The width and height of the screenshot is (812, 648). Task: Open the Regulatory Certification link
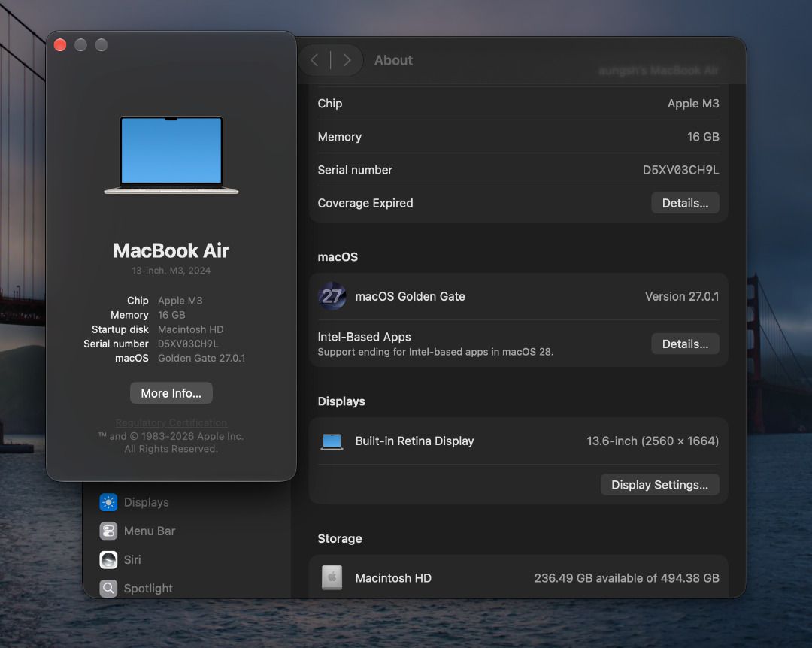[x=171, y=422]
